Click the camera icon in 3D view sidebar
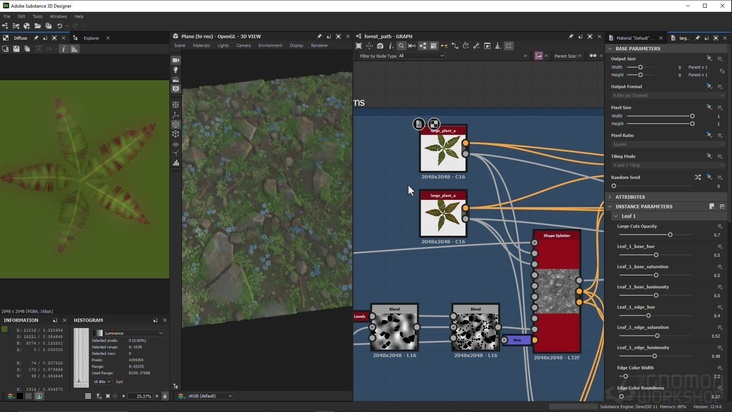The height and width of the screenshot is (412, 732). point(176,60)
